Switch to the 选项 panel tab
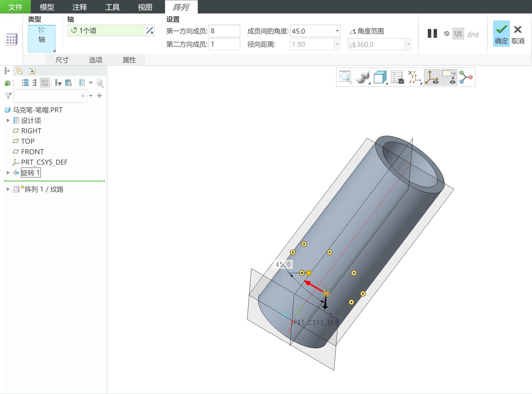The width and height of the screenshot is (532, 394). click(x=95, y=60)
